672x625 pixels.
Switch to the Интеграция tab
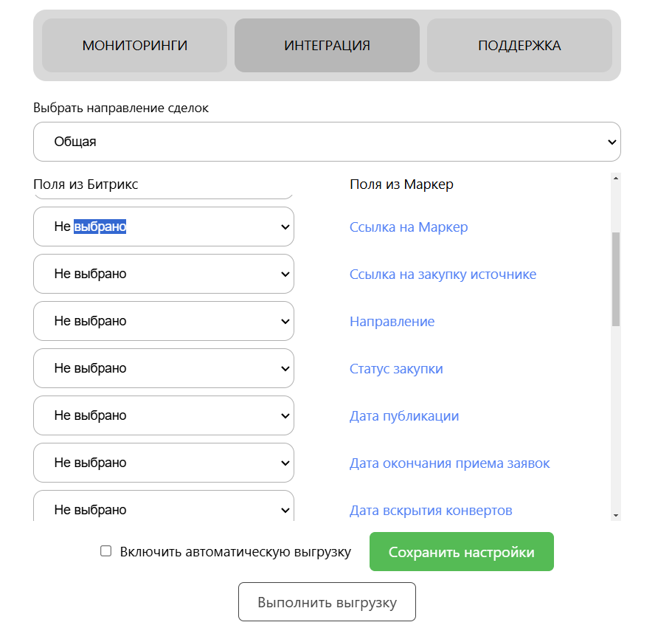(x=327, y=46)
